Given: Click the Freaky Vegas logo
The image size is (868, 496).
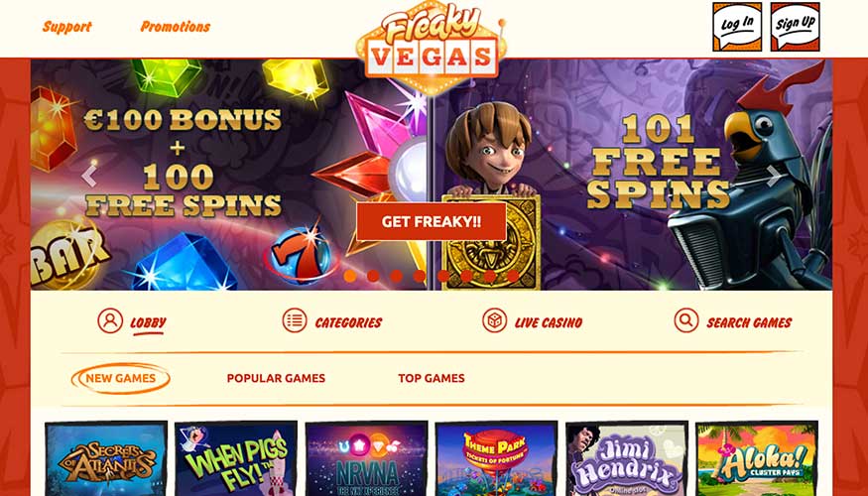Looking at the screenshot, I should pyautogui.click(x=431, y=47).
